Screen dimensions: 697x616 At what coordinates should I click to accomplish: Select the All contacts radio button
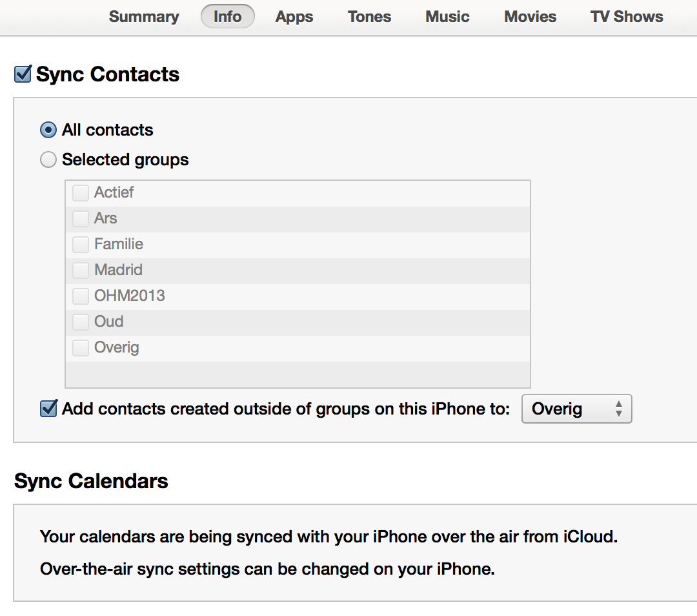48,130
